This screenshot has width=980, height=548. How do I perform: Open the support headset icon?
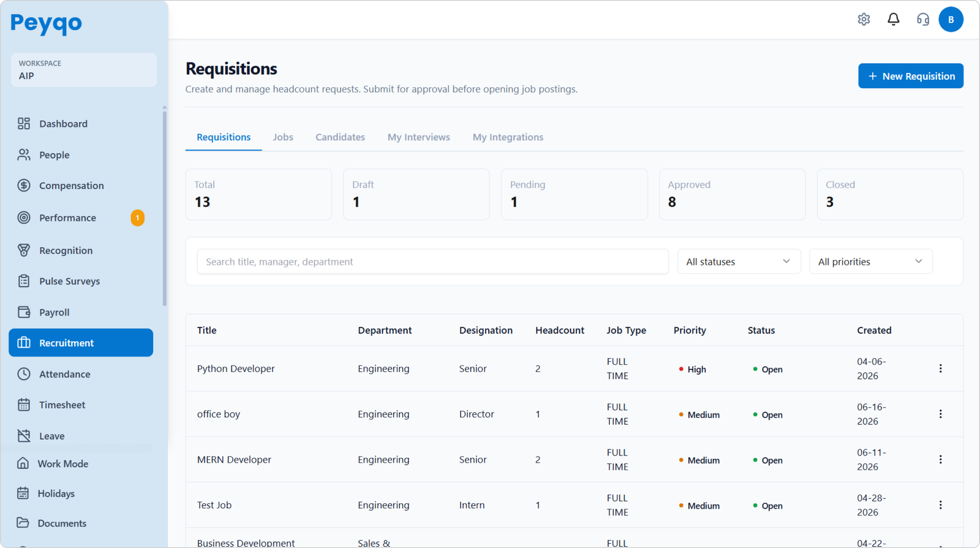coord(923,20)
